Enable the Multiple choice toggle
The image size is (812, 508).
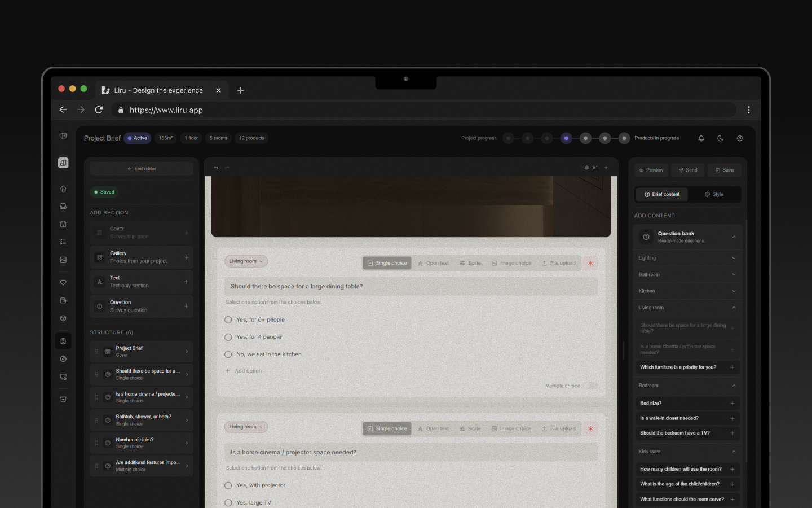point(590,386)
